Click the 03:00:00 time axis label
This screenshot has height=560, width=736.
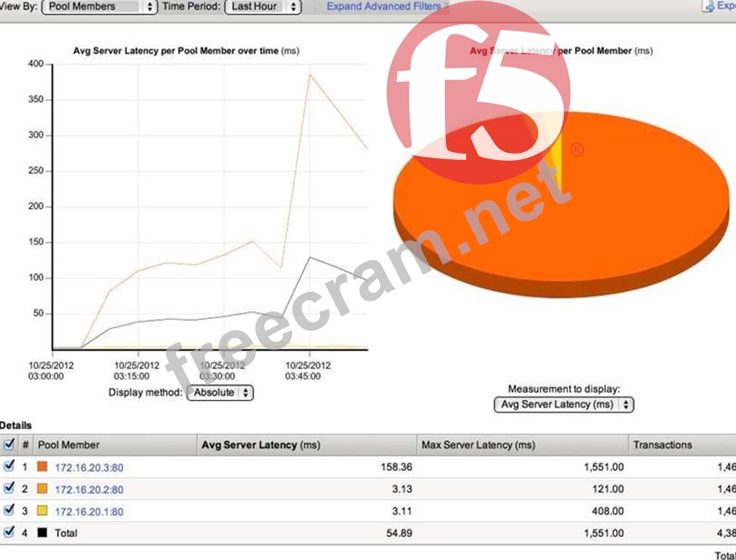click(46, 376)
